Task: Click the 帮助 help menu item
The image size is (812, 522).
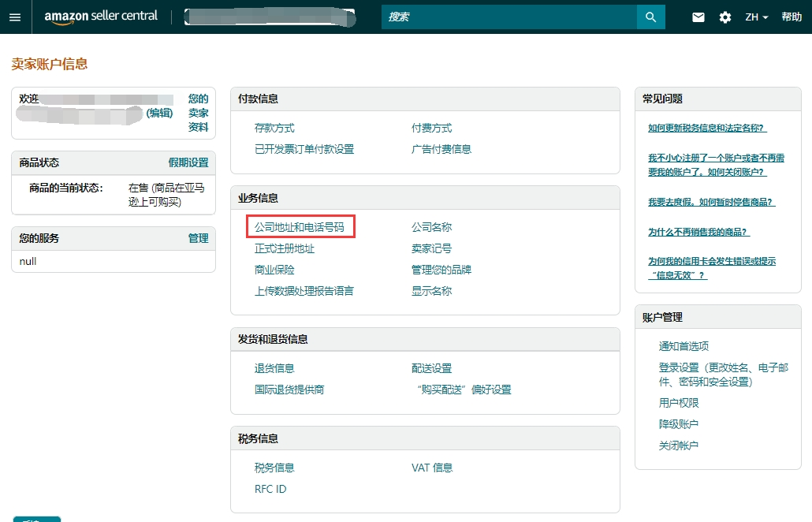Action: click(792, 17)
